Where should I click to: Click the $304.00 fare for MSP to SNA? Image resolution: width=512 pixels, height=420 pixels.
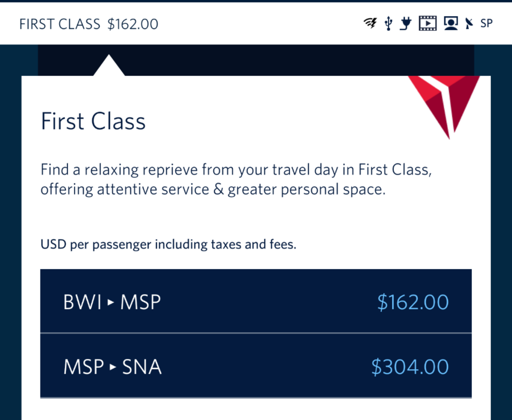tap(410, 367)
